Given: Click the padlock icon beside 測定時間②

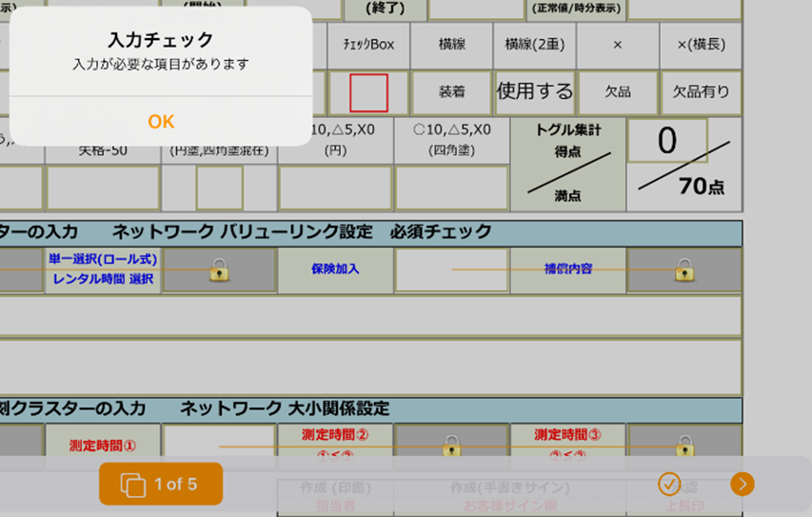Looking at the screenshot, I should tap(452, 446).
